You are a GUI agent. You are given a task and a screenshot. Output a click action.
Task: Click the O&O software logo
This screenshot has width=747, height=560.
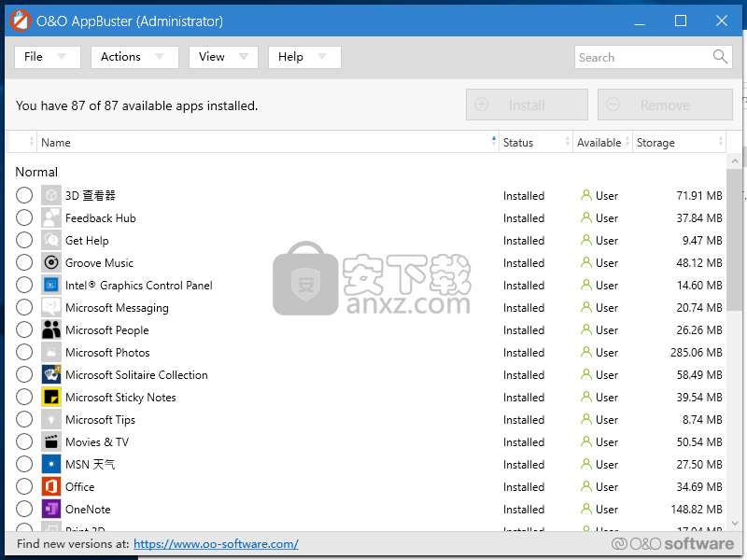click(x=672, y=543)
